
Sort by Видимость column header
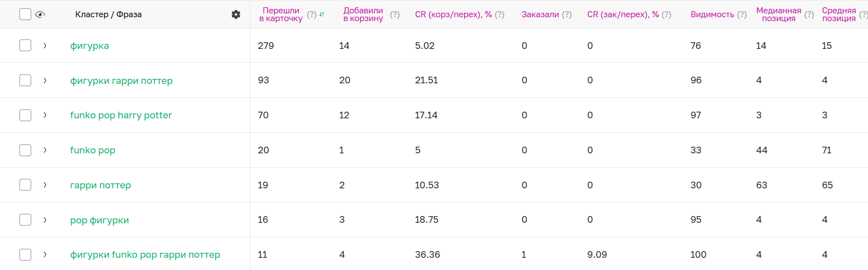pyautogui.click(x=712, y=14)
